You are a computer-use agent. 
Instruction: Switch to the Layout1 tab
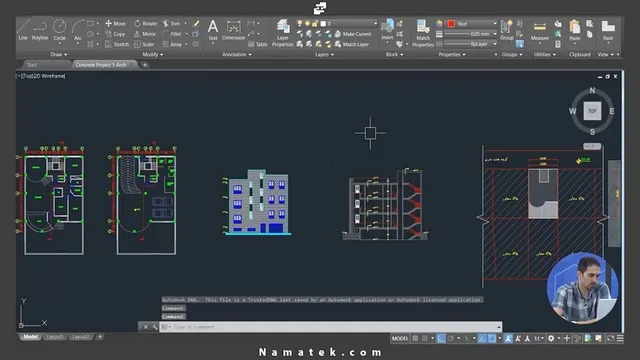[54, 337]
